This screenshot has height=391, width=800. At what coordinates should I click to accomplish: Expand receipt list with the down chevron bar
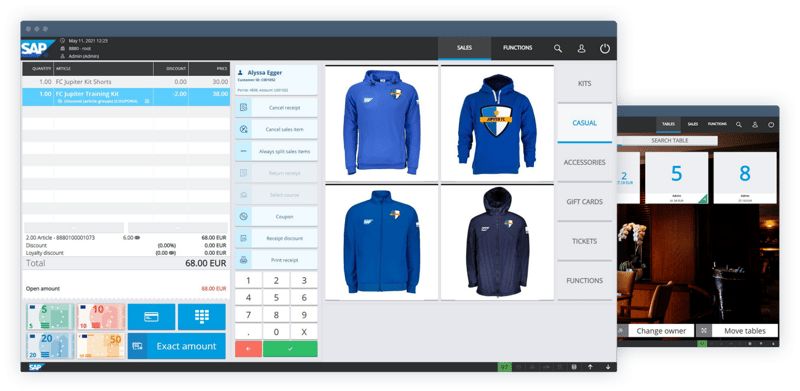tap(178, 228)
